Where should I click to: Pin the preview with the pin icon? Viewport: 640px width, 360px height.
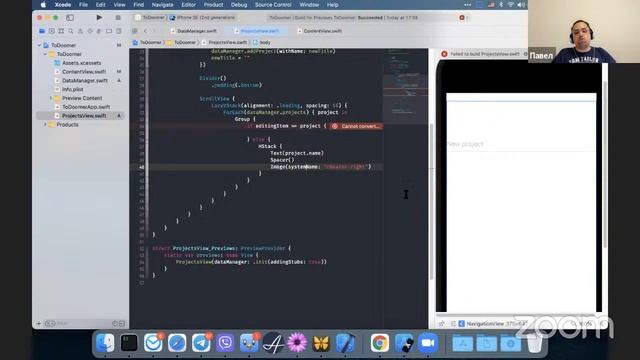[x=442, y=324]
